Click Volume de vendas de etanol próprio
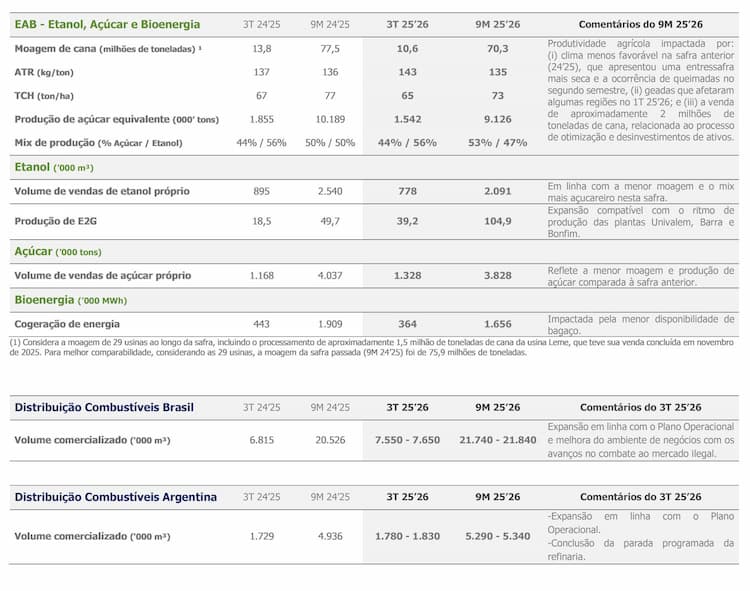This screenshot has width=750, height=591. click(102, 191)
